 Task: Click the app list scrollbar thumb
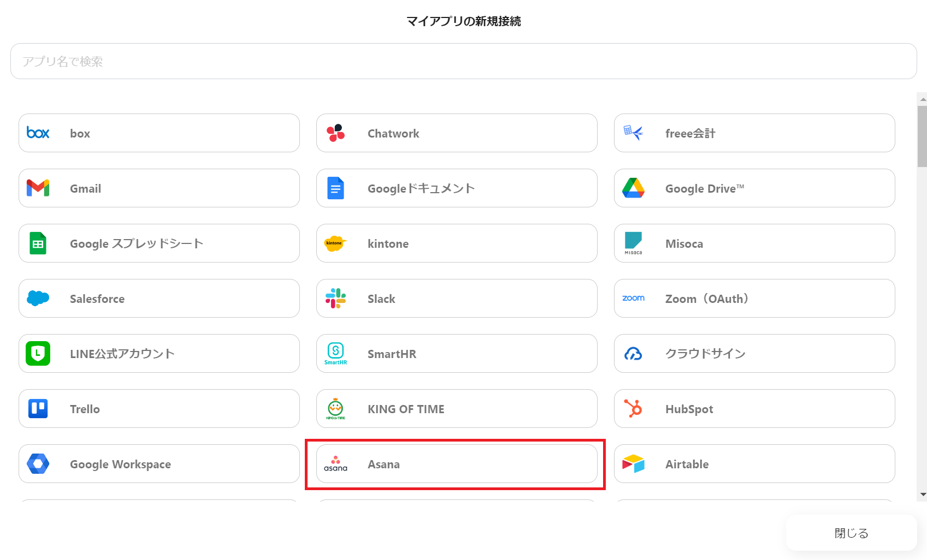[x=923, y=136]
